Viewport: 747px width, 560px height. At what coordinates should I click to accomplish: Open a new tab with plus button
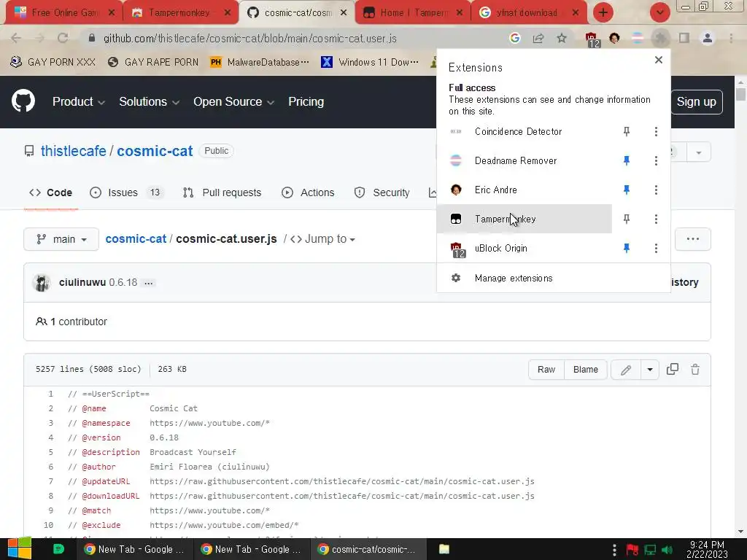click(x=603, y=12)
